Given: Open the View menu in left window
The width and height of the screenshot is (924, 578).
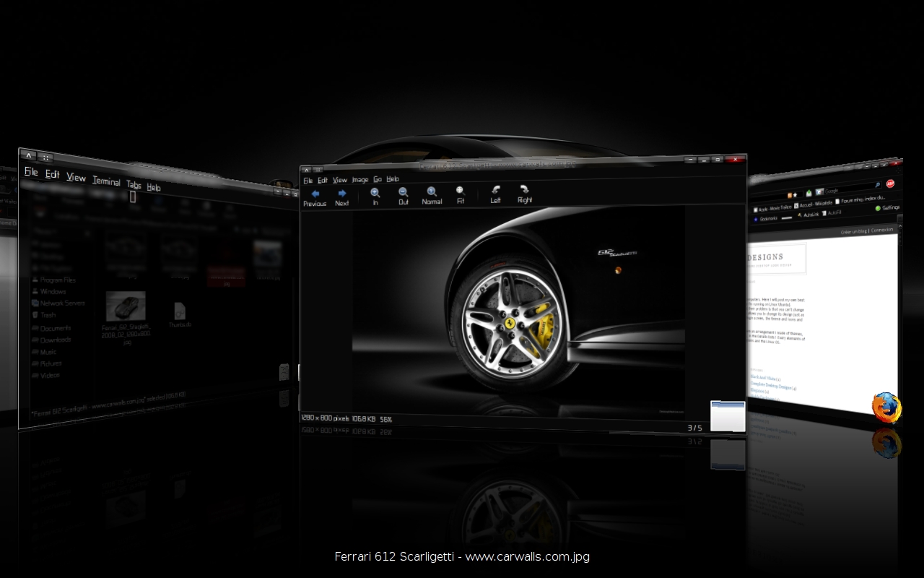Looking at the screenshot, I should (76, 177).
